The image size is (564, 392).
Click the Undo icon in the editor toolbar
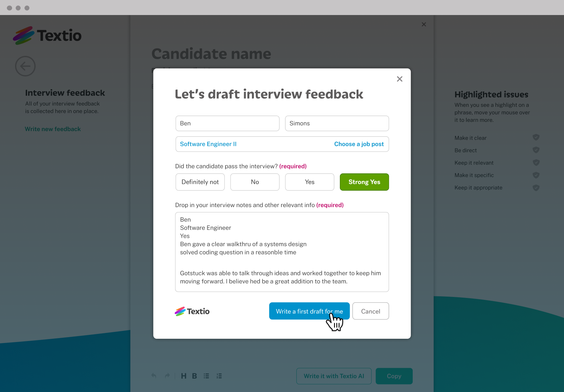(153, 376)
